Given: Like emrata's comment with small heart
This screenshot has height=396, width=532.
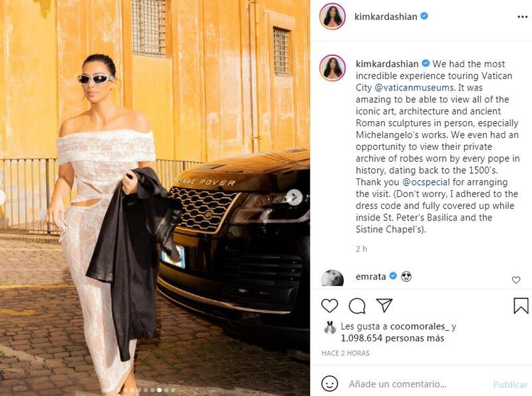Looking at the screenshot, I should pyautogui.click(x=516, y=280).
